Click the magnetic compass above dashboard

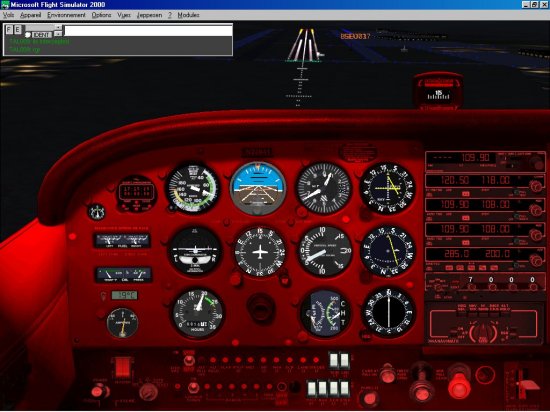coord(438,90)
